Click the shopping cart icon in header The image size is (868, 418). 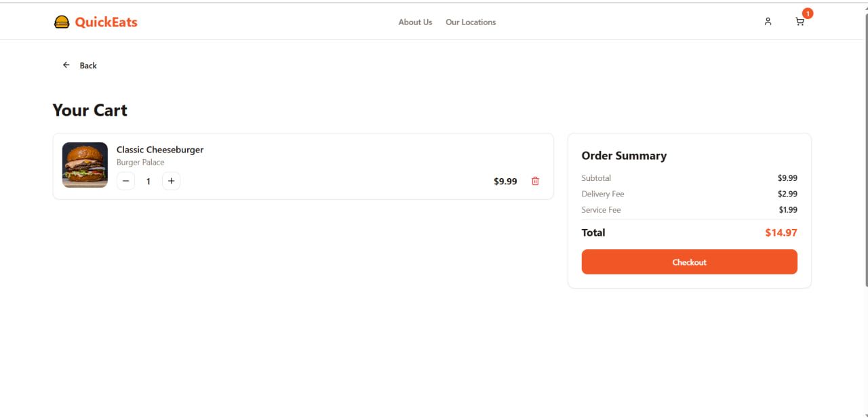pyautogui.click(x=800, y=22)
